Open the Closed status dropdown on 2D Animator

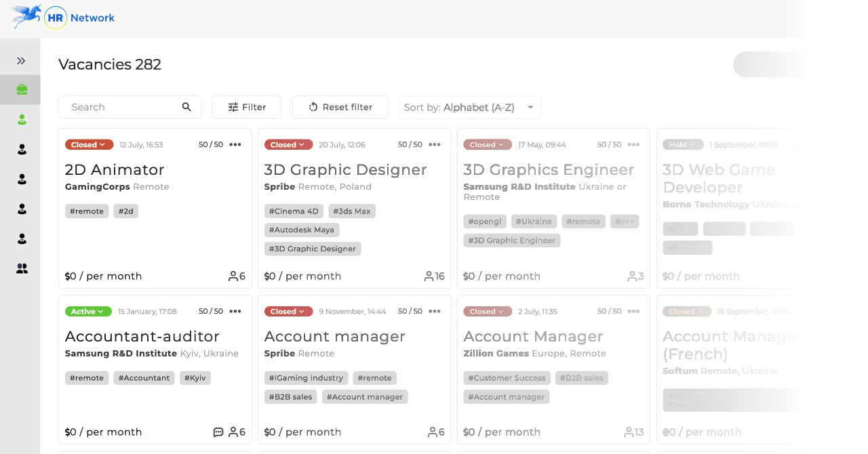89,144
